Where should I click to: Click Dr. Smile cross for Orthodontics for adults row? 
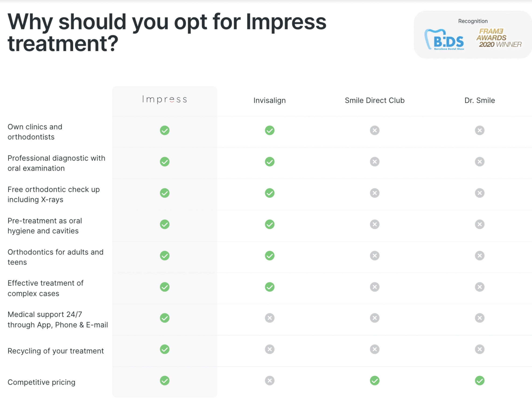479,255
